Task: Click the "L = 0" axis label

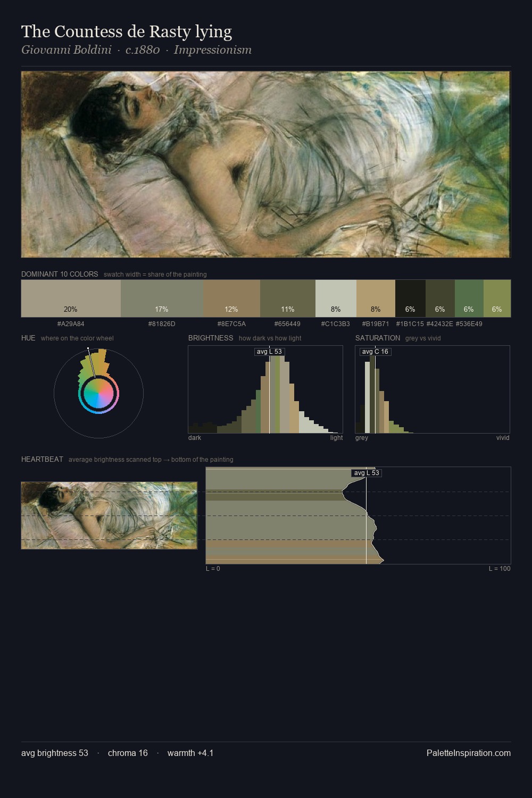Action: pos(213,569)
